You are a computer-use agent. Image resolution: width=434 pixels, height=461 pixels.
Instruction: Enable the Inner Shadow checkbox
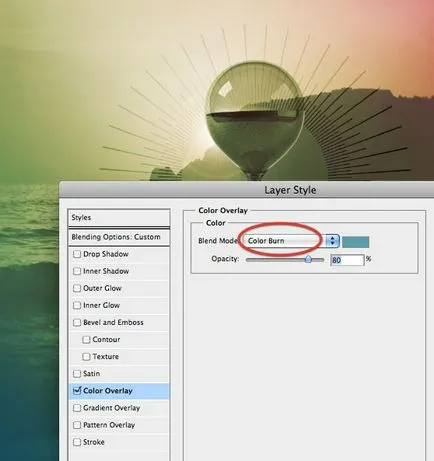(77, 271)
